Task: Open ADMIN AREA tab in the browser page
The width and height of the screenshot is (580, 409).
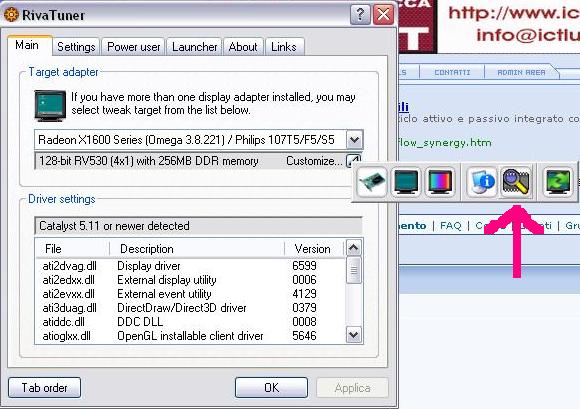Action: (521, 72)
